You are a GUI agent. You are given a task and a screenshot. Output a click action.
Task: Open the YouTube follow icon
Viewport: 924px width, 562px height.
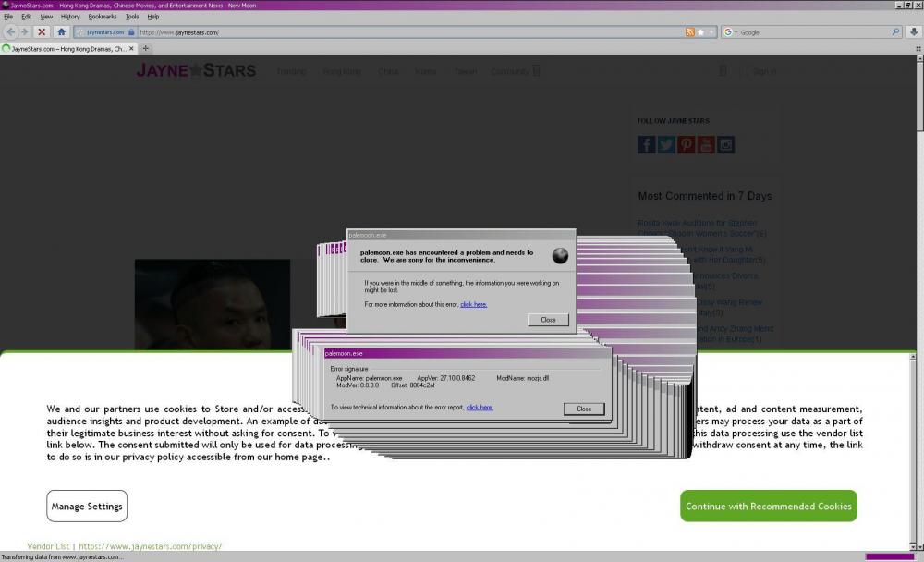coord(706,144)
